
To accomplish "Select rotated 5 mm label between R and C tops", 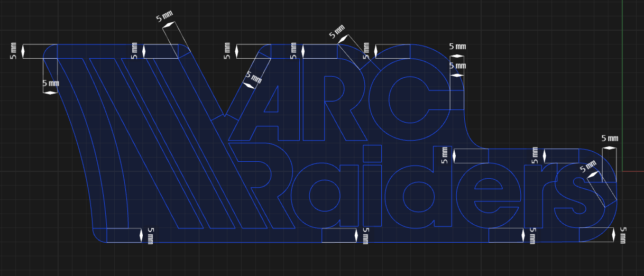I will tap(337, 31).
